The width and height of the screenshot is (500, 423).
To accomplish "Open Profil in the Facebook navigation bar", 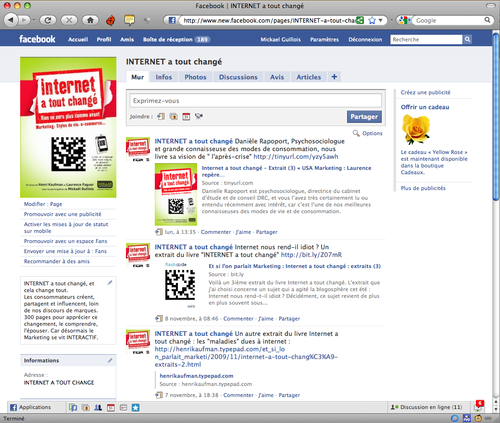I will pos(104,39).
